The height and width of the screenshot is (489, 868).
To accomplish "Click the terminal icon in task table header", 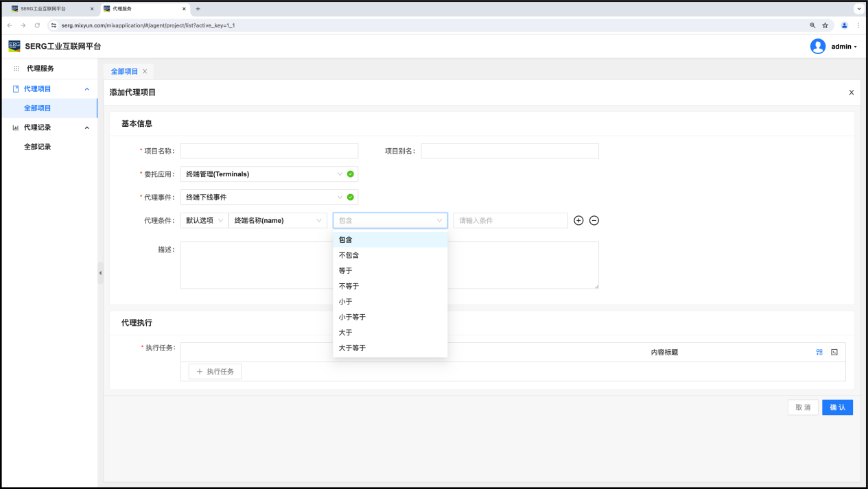I will pyautogui.click(x=834, y=352).
